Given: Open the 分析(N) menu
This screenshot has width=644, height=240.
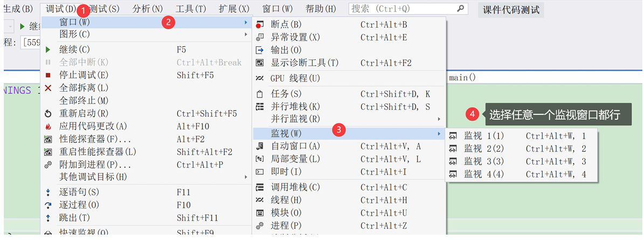Looking at the screenshot, I should (x=148, y=9).
